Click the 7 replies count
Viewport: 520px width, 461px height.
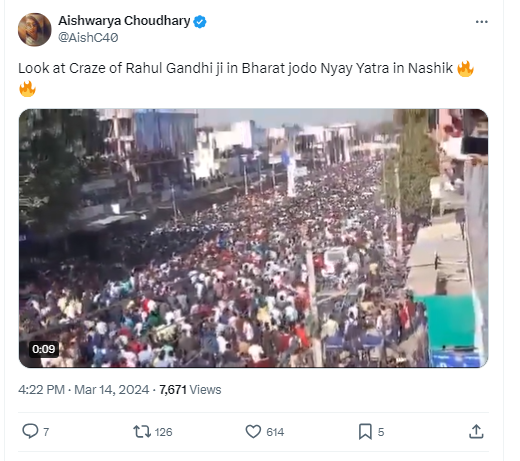46,432
